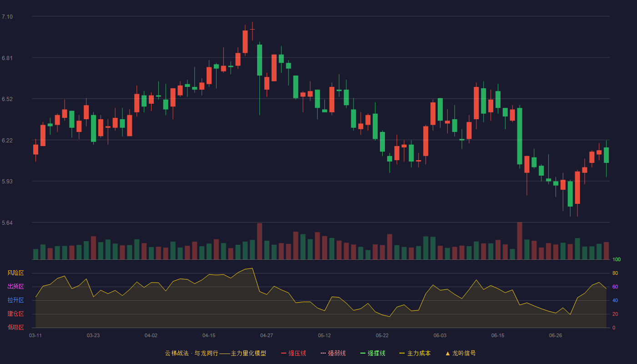Click the blue 40 indicator axis value
Screen dimensions: 637x364
(615, 300)
